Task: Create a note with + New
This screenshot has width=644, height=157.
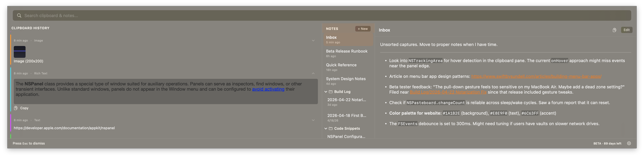Action: point(362,29)
